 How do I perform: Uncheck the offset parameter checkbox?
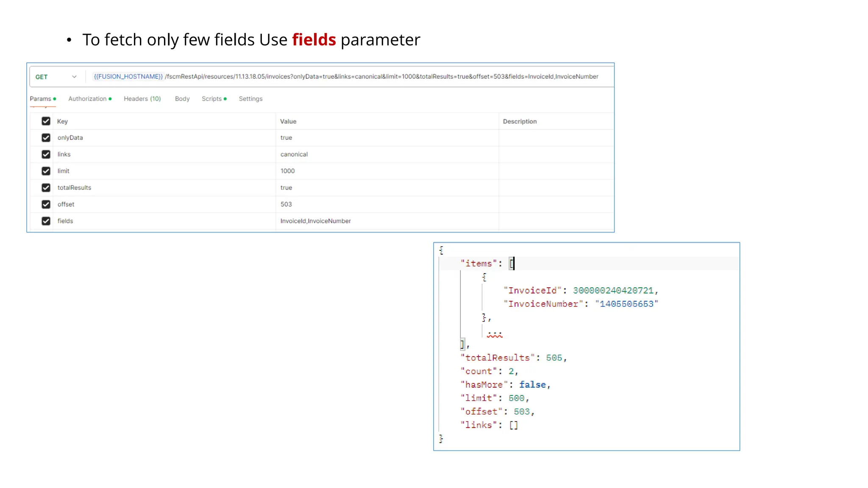coord(46,204)
